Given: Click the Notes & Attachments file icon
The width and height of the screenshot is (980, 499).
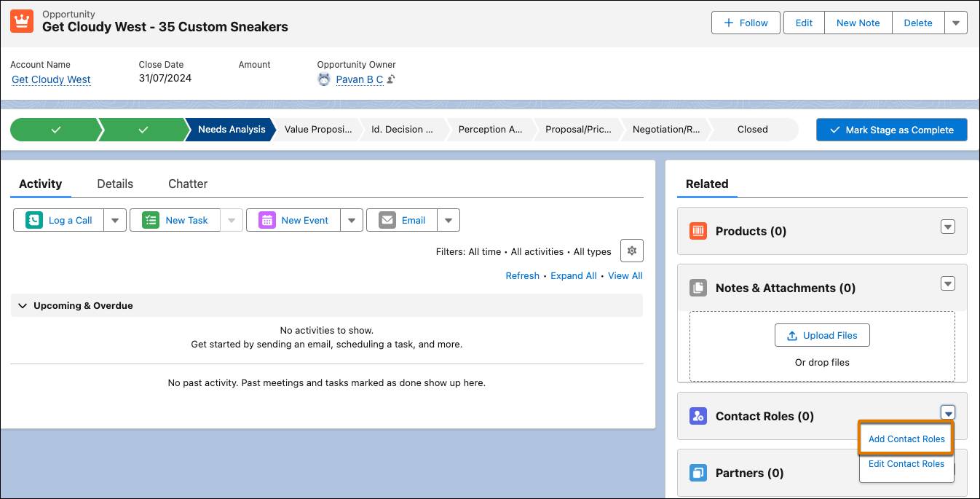Looking at the screenshot, I should [x=698, y=288].
